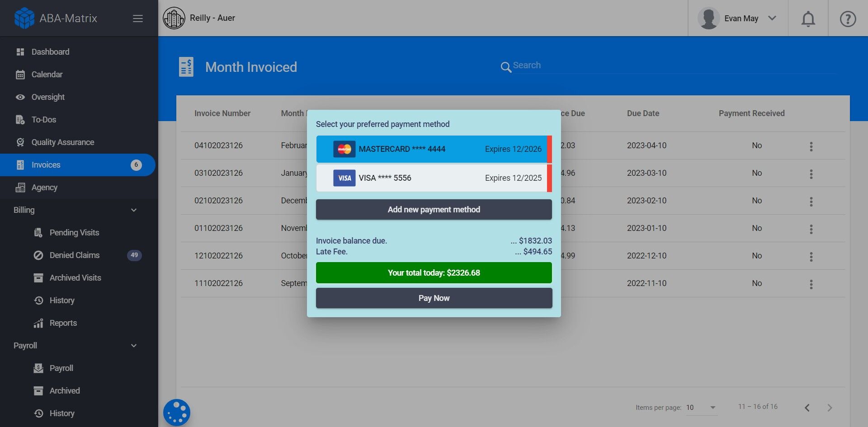The image size is (868, 427).
Task: Click Add new payment method
Action: pyautogui.click(x=434, y=209)
